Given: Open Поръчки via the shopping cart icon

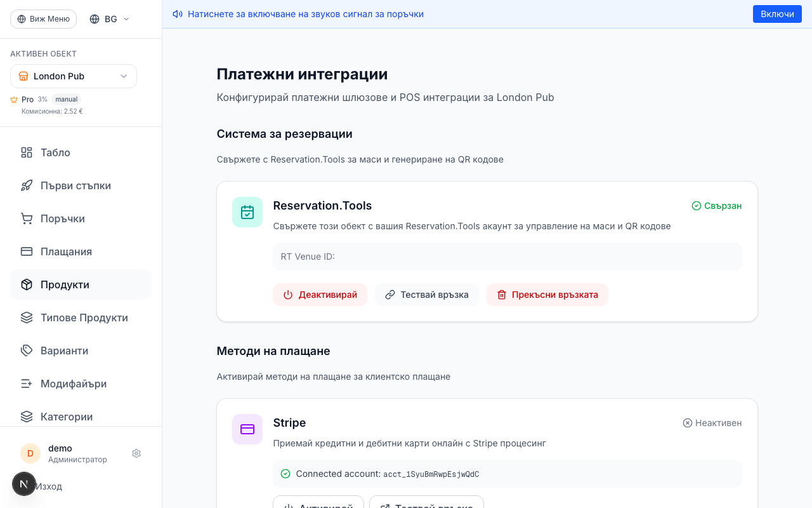Looking at the screenshot, I should point(26,218).
